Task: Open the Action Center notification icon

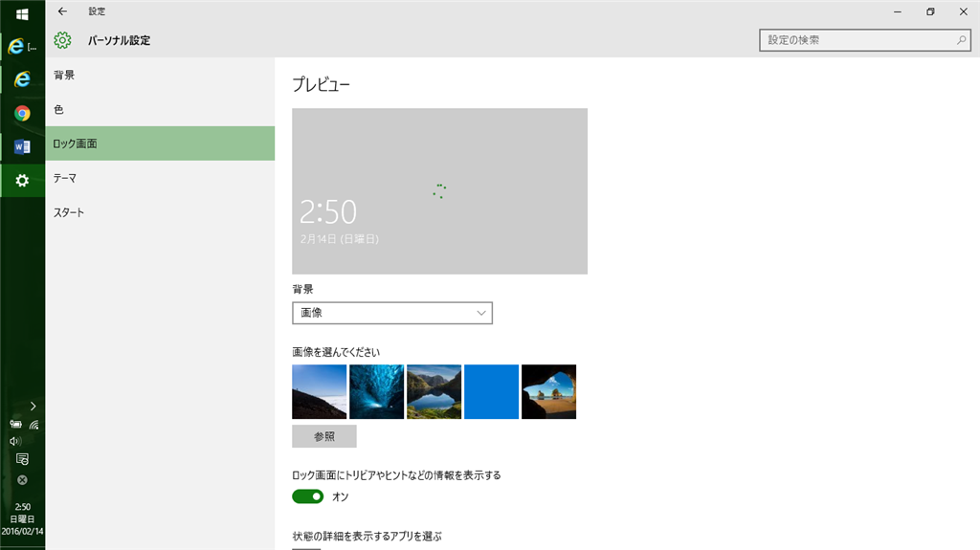Action: click(22, 459)
